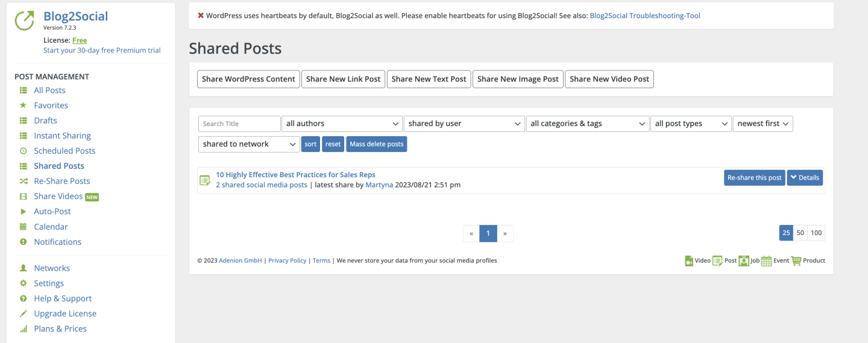Open 10 Highly Effective Best Practices post
This screenshot has width=868, height=343.
tap(295, 175)
